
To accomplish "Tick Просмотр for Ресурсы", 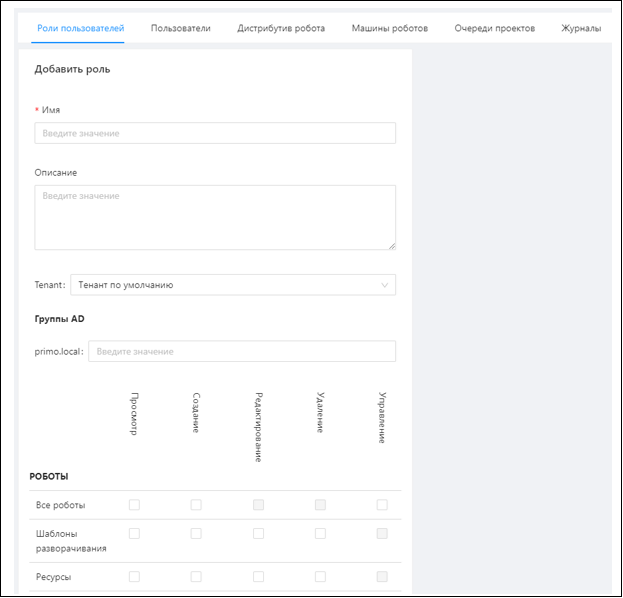I will pos(134,577).
